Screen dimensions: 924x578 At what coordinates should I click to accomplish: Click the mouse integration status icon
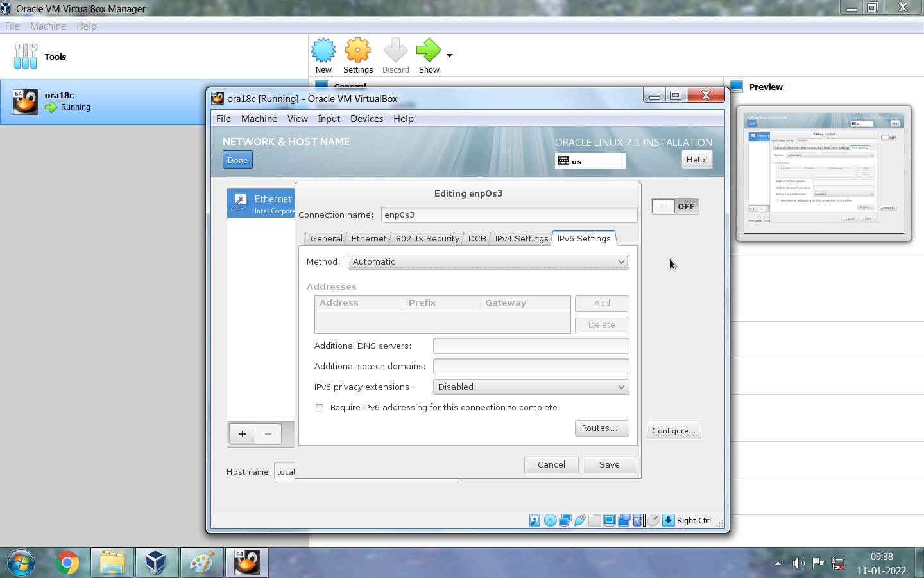pos(654,520)
